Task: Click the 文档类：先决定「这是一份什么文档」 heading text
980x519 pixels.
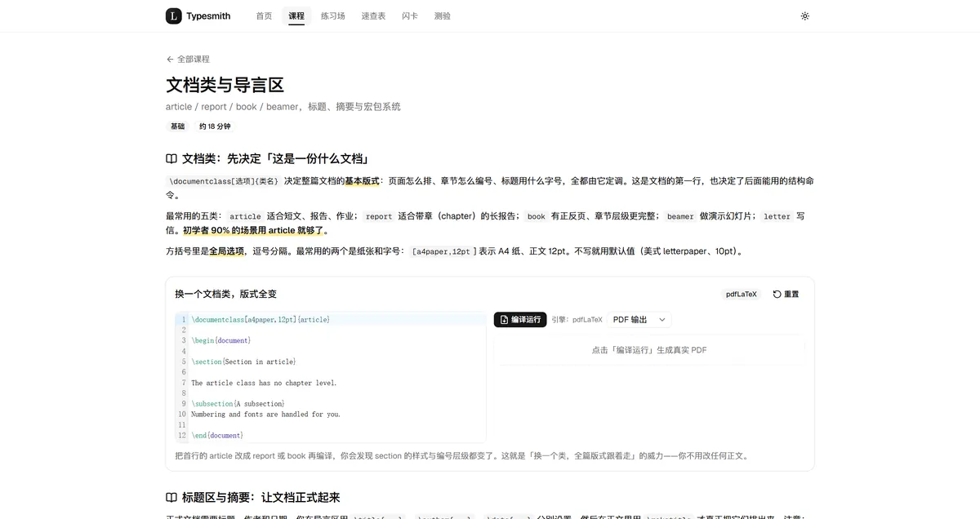Action: 275,158
